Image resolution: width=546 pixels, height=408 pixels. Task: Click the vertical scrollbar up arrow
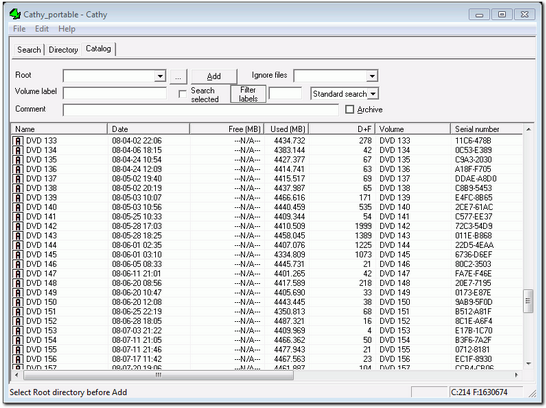pos(528,130)
